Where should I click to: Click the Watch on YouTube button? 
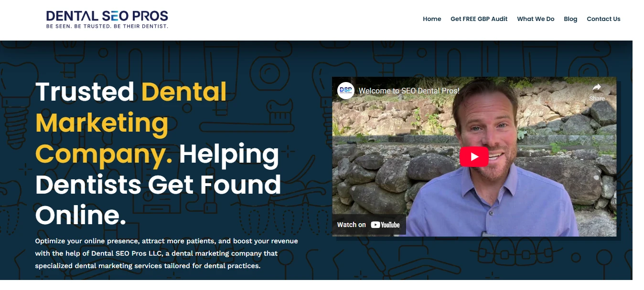coord(369,225)
